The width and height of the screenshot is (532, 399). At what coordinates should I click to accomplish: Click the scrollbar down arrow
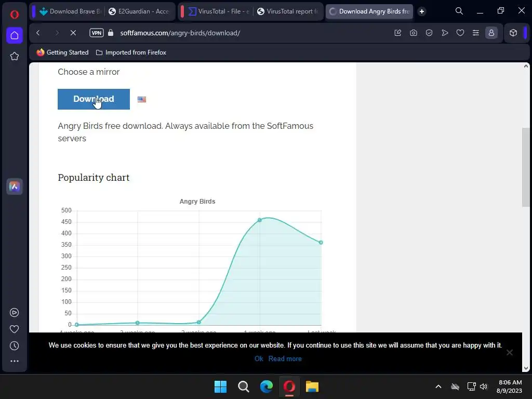click(x=526, y=368)
